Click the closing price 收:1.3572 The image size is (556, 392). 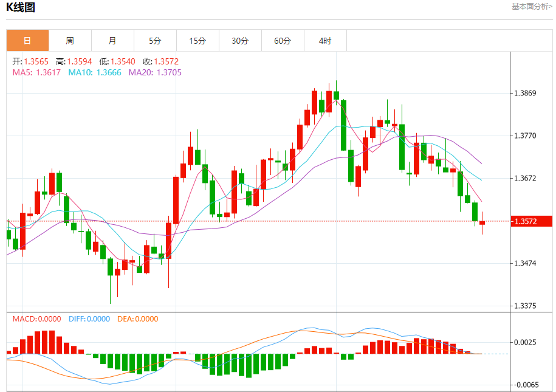pyautogui.click(x=160, y=61)
